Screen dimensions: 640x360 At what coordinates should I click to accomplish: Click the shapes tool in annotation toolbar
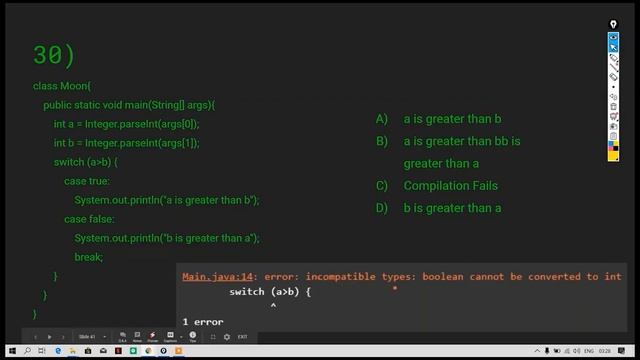(x=613, y=97)
